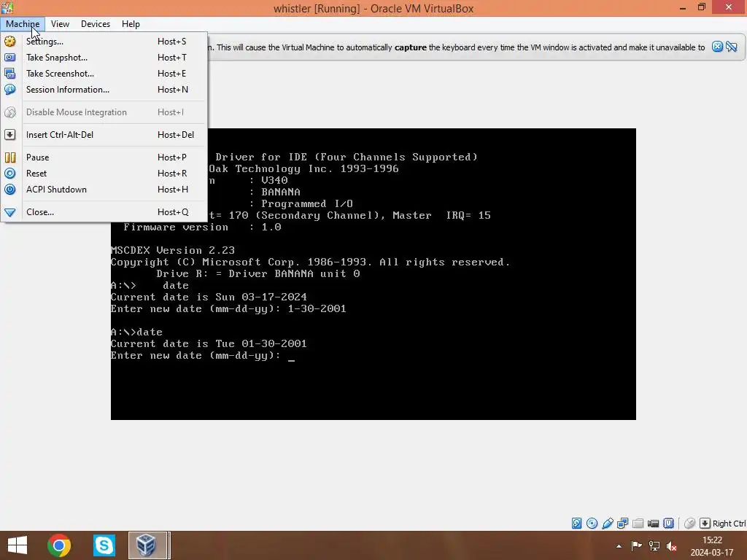Click 'Current date is Sun 03-17-2024' line
This screenshot has width=747, height=560.
tap(209, 297)
